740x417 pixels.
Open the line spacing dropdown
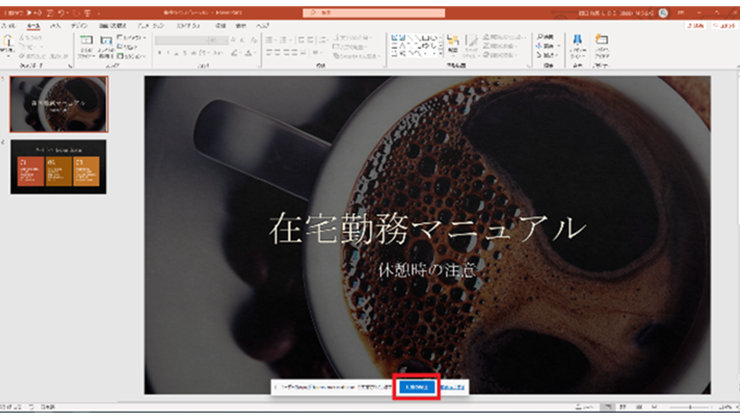(x=324, y=40)
